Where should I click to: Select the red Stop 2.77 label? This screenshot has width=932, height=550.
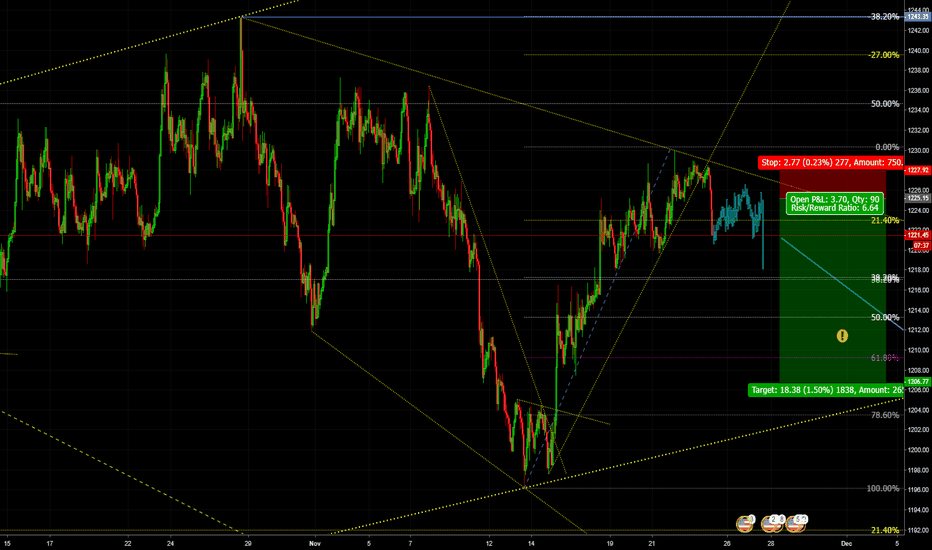pyautogui.click(x=832, y=162)
